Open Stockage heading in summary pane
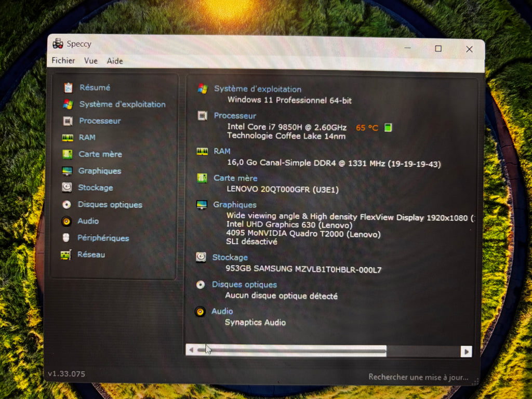532x399 pixels. (230, 258)
